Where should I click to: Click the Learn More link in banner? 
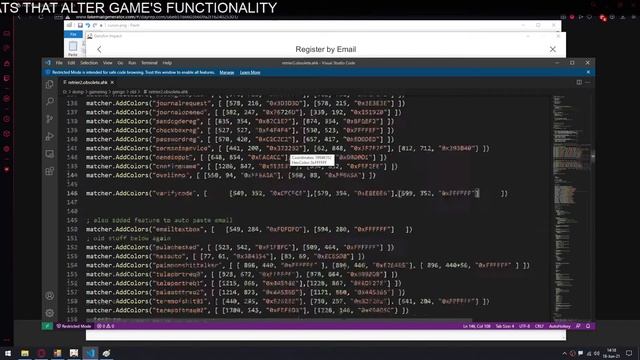click(250, 72)
